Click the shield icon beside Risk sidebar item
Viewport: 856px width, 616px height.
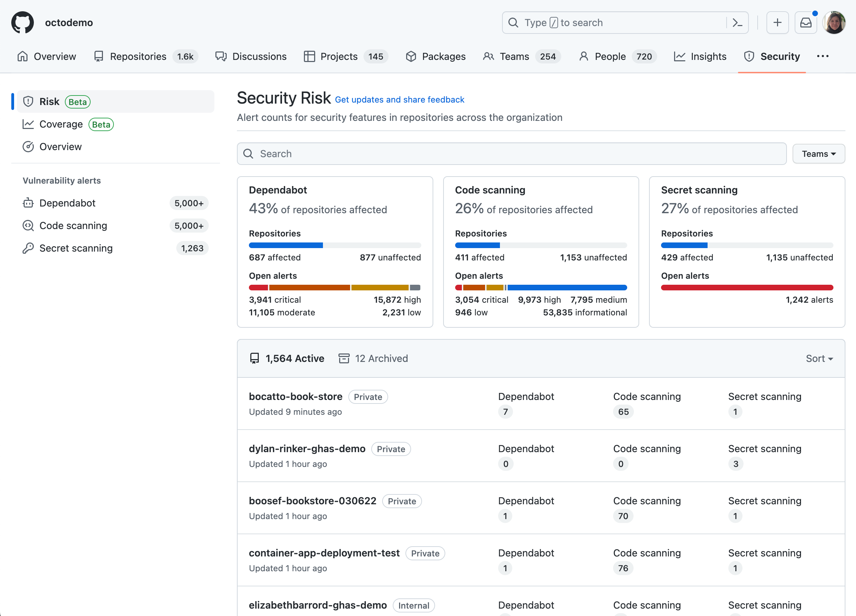28,101
